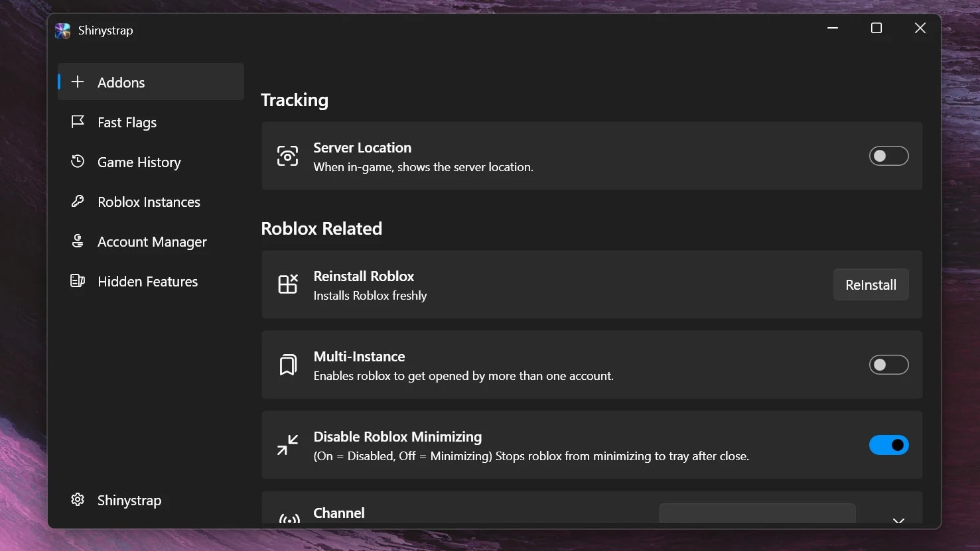Click '(On = Disabled, Off = Minimizing)' description
This screenshot has width=980, height=551.
[531, 456]
